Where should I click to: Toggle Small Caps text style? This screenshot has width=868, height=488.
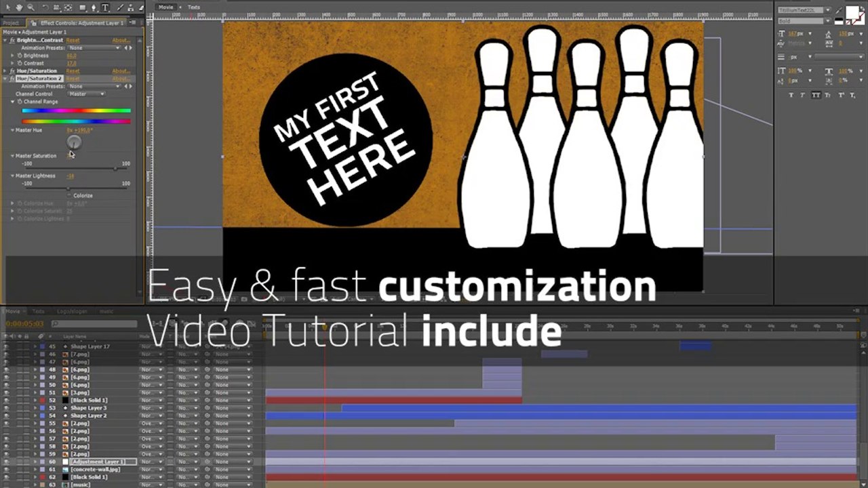(827, 95)
